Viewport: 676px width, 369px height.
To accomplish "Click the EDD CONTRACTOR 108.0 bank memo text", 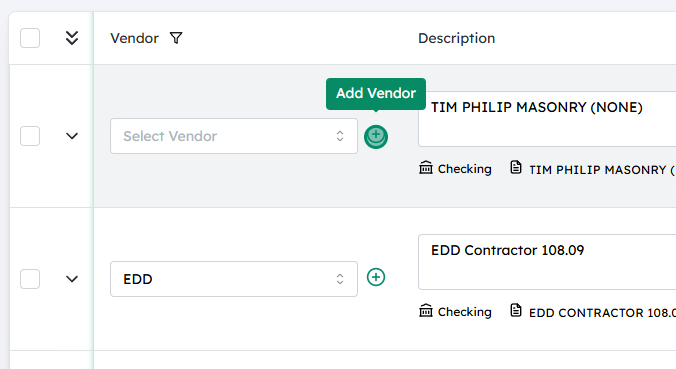I will coord(602,313).
